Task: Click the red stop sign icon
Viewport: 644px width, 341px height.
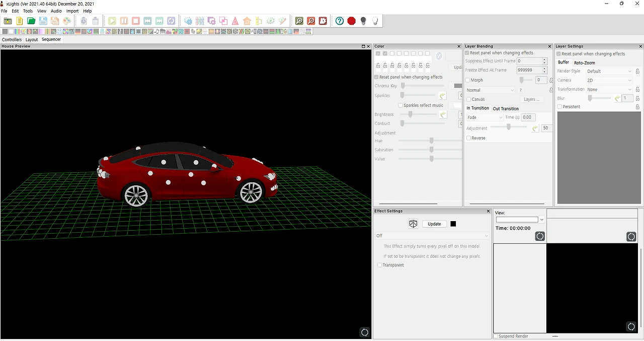Action: point(351,21)
